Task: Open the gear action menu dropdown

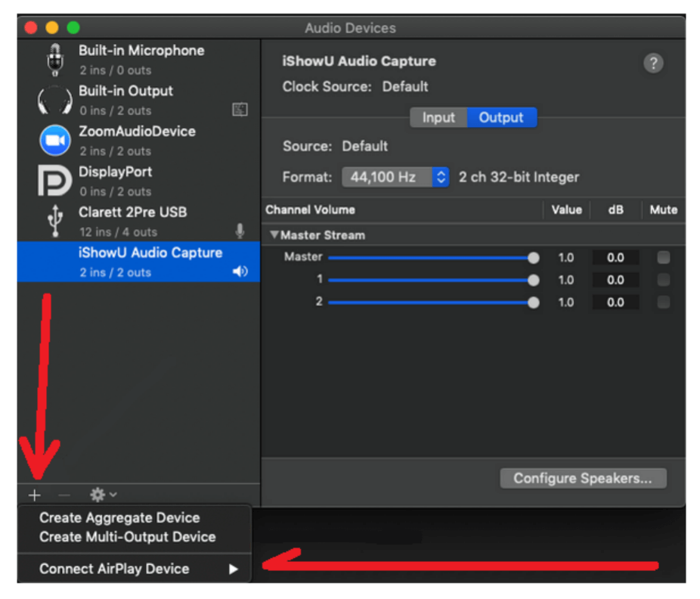Action: (103, 495)
